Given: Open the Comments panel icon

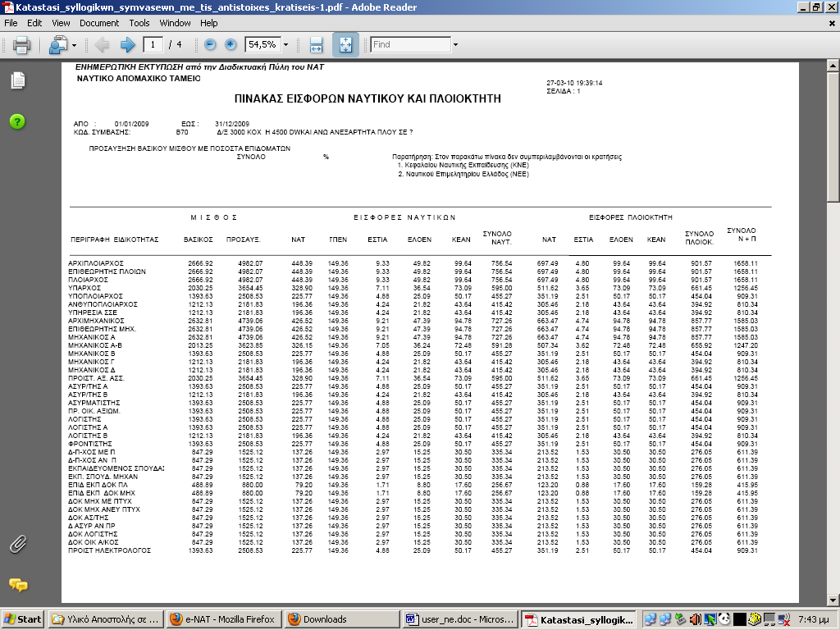Looking at the screenshot, I should point(18,585).
